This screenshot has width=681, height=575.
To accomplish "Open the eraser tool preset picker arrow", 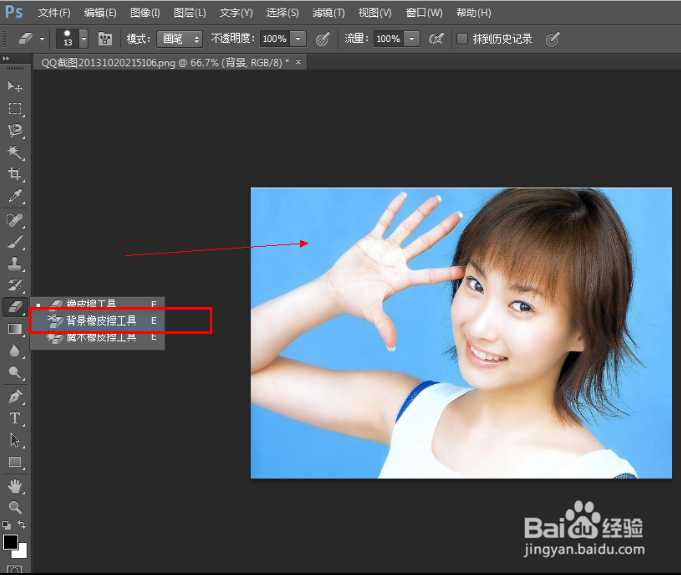I will click(42, 39).
